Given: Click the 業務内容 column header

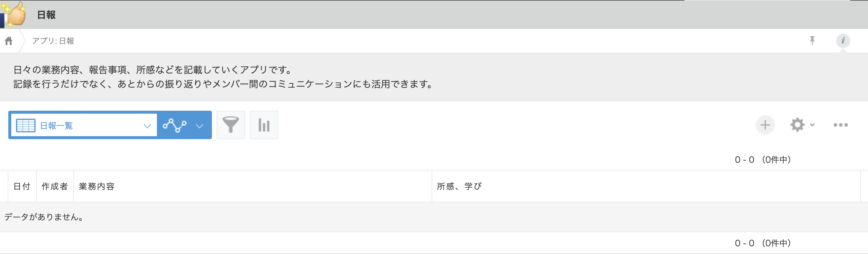Looking at the screenshot, I should point(97,186).
